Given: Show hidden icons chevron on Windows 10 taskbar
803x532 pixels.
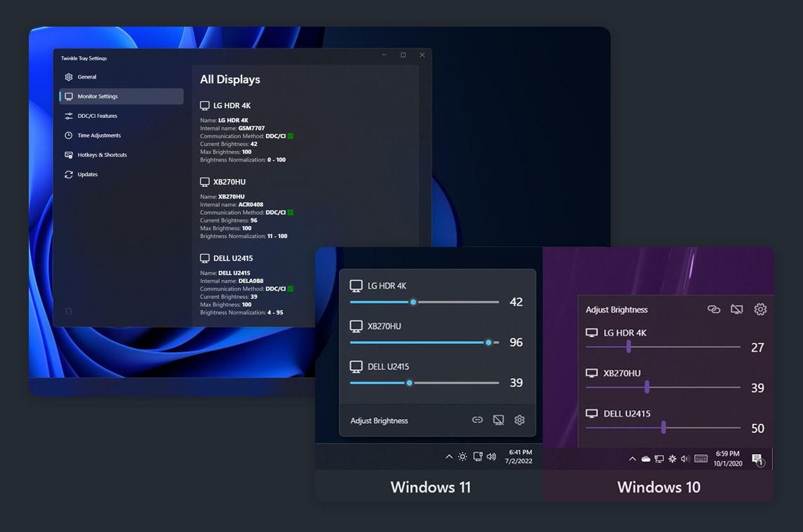Looking at the screenshot, I should [632, 459].
